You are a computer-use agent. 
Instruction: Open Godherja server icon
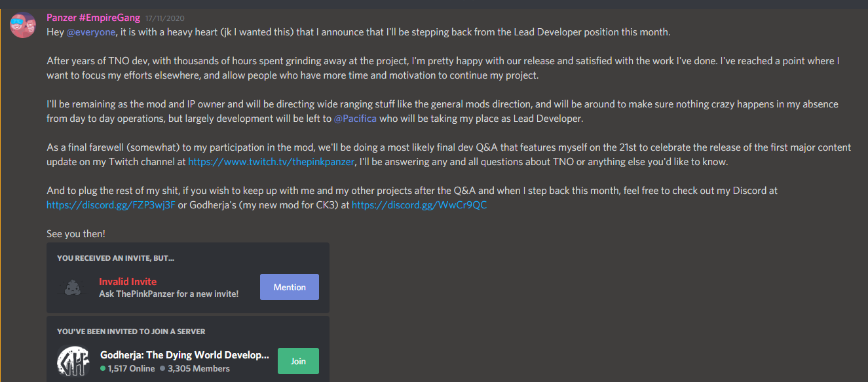click(73, 361)
